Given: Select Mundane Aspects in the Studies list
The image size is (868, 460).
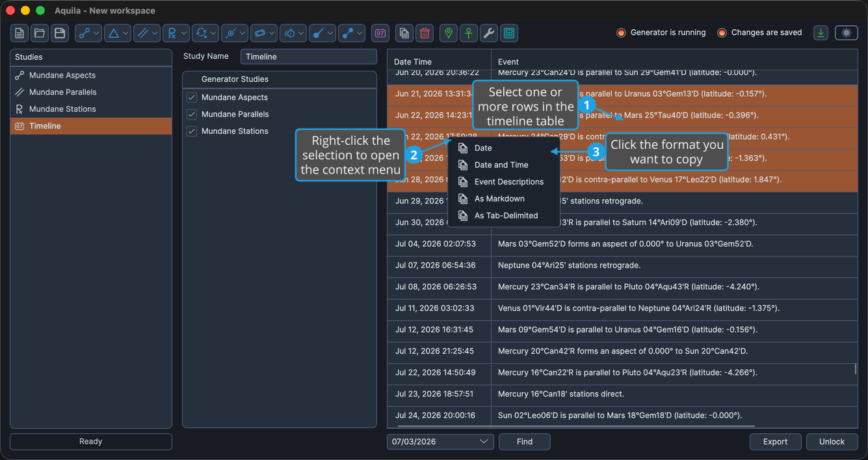Looking at the screenshot, I should [x=91, y=75].
